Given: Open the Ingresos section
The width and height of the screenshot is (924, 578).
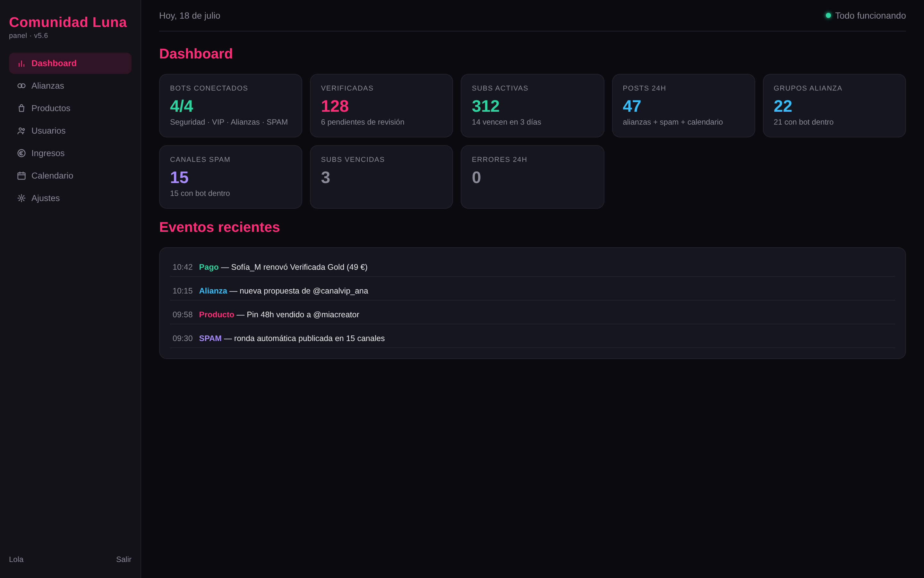Looking at the screenshot, I should point(70,153).
